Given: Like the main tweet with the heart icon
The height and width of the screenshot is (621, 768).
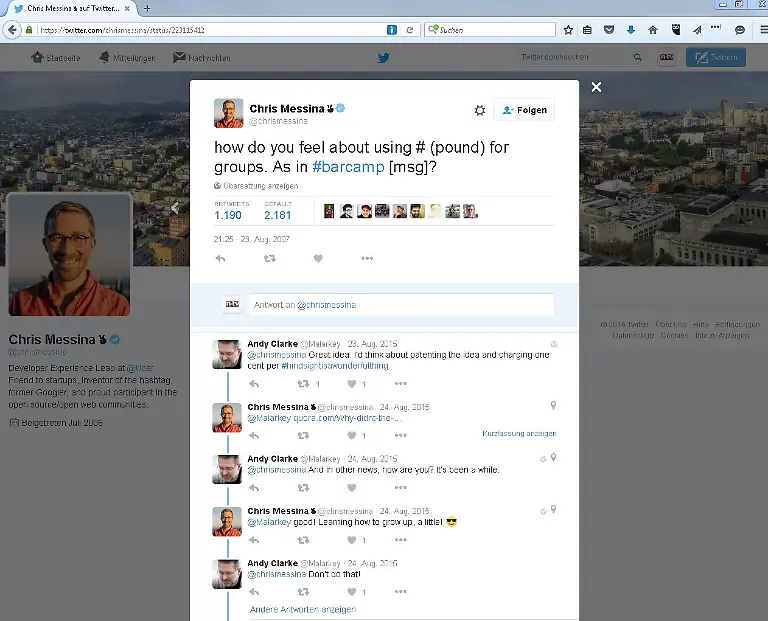Looking at the screenshot, I should (318, 259).
